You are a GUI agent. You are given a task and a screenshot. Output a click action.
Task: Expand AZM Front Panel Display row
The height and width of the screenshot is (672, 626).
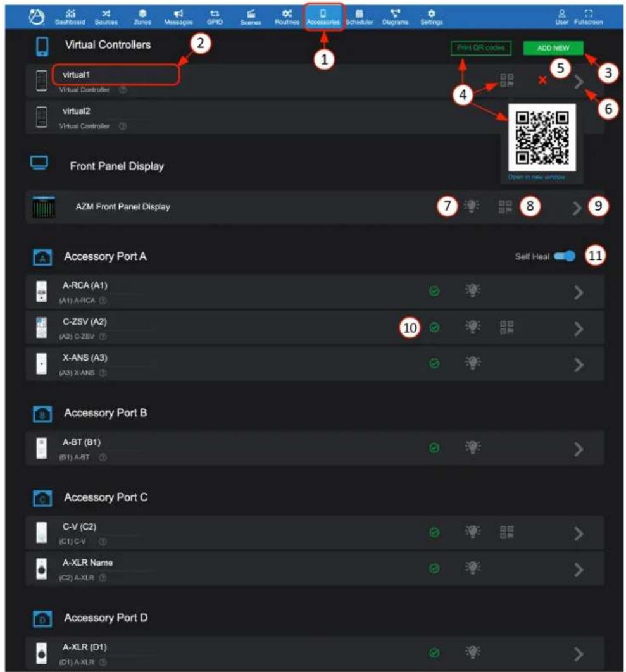(577, 208)
